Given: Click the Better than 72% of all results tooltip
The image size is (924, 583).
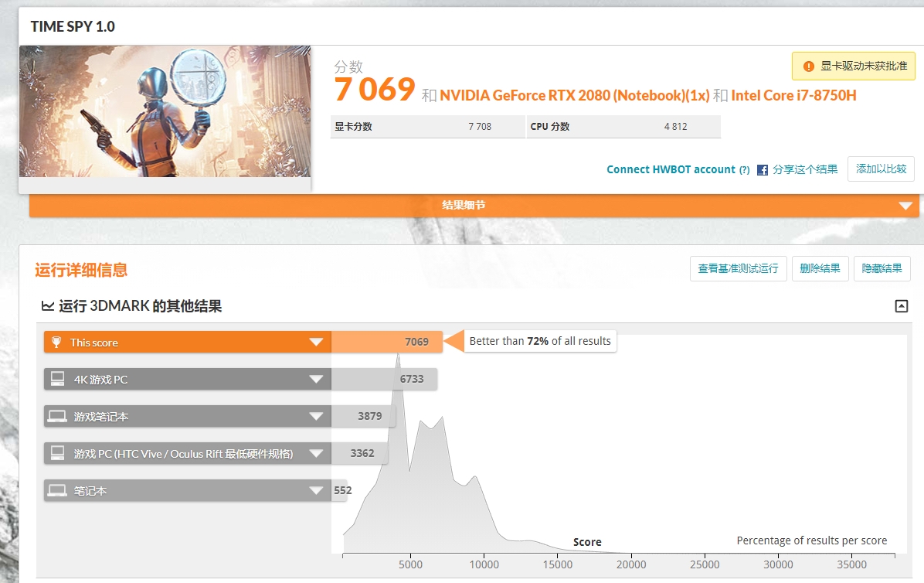Looking at the screenshot, I should coord(540,341).
